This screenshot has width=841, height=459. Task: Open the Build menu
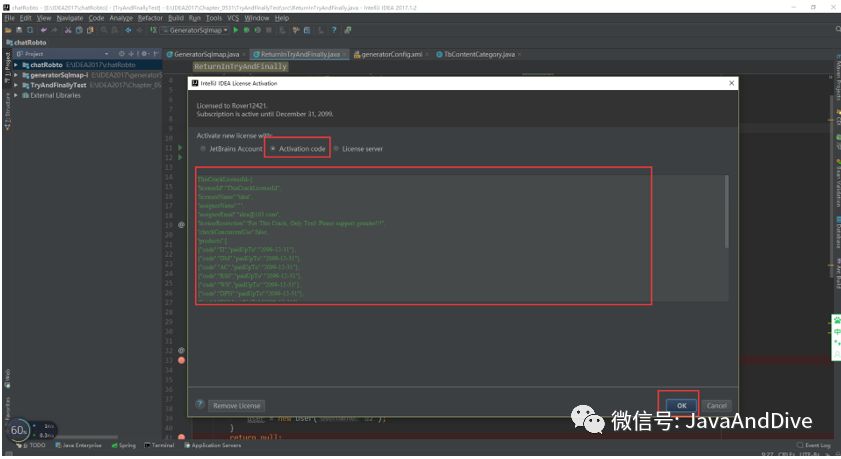pos(176,18)
